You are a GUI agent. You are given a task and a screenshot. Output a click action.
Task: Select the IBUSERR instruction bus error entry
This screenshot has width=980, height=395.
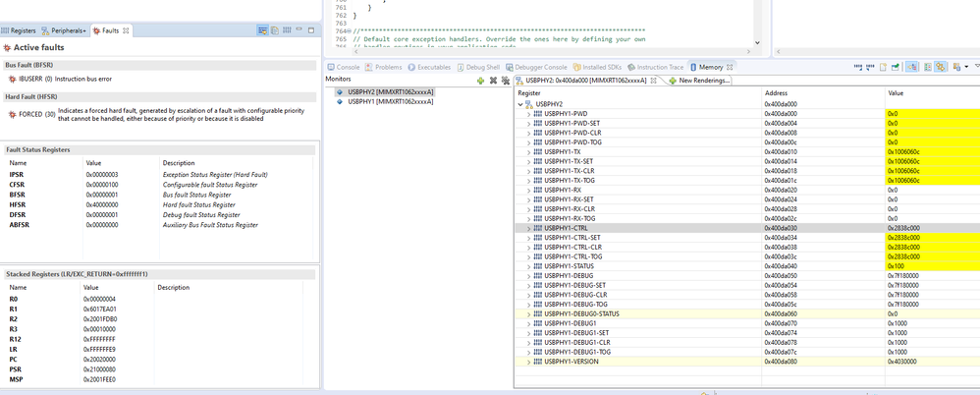pos(61,79)
